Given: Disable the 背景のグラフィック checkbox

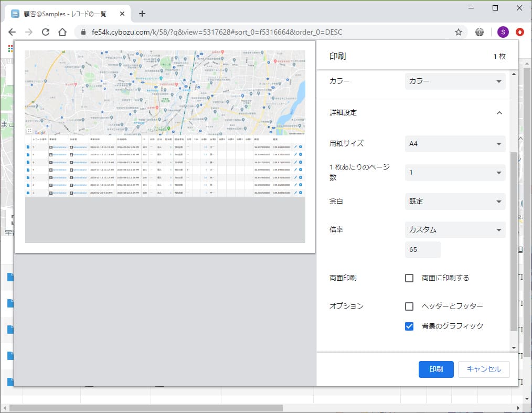Looking at the screenshot, I should click(409, 326).
